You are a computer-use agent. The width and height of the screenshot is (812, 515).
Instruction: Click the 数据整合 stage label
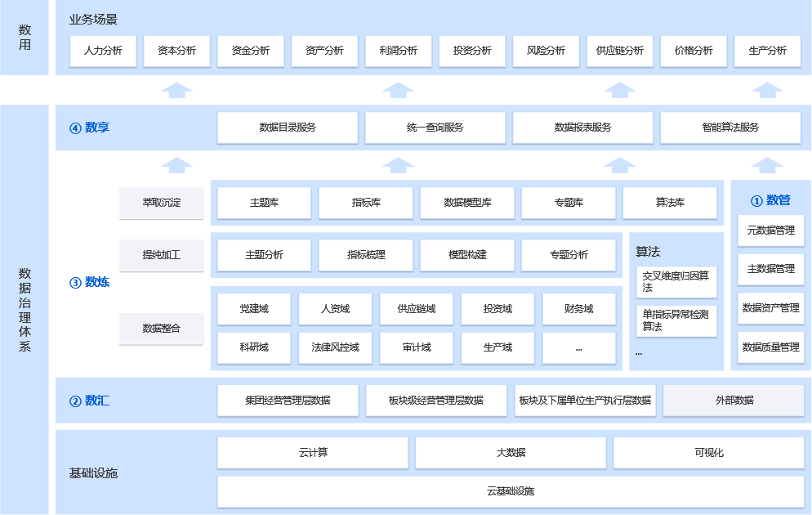(161, 329)
